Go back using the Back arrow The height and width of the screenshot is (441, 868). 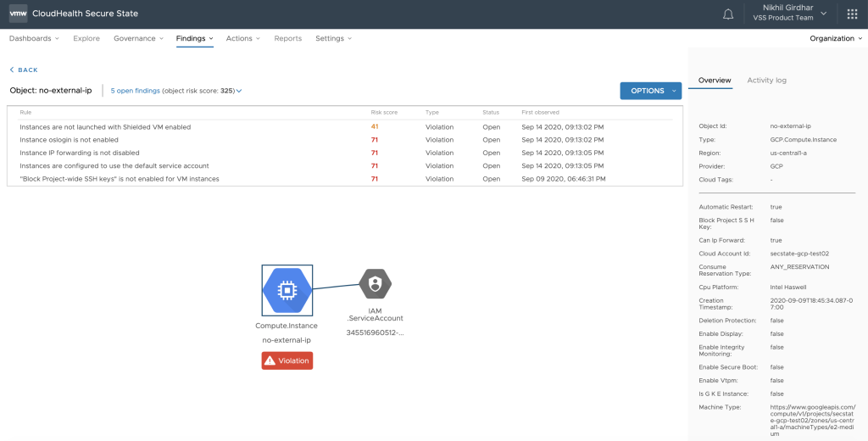[24, 70]
